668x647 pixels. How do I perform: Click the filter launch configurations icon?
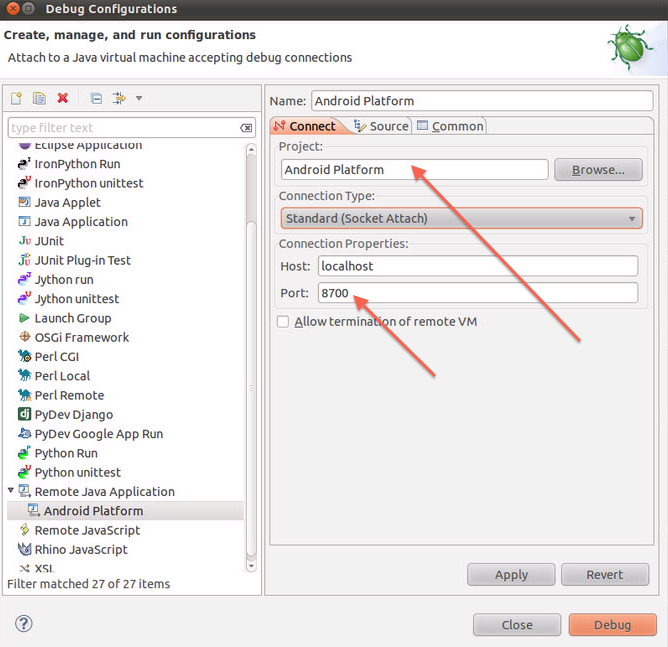click(x=119, y=98)
